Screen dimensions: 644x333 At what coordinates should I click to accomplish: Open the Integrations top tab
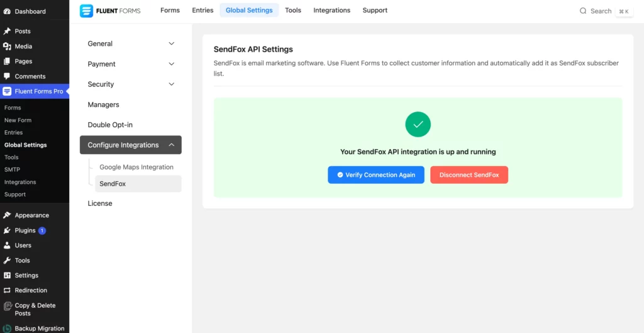click(x=332, y=10)
